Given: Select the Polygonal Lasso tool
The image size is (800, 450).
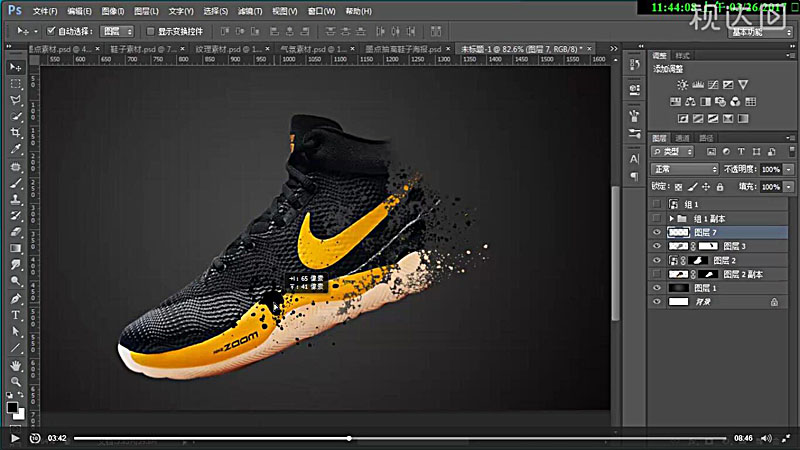Looking at the screenshot, I should tap(16, 100).
